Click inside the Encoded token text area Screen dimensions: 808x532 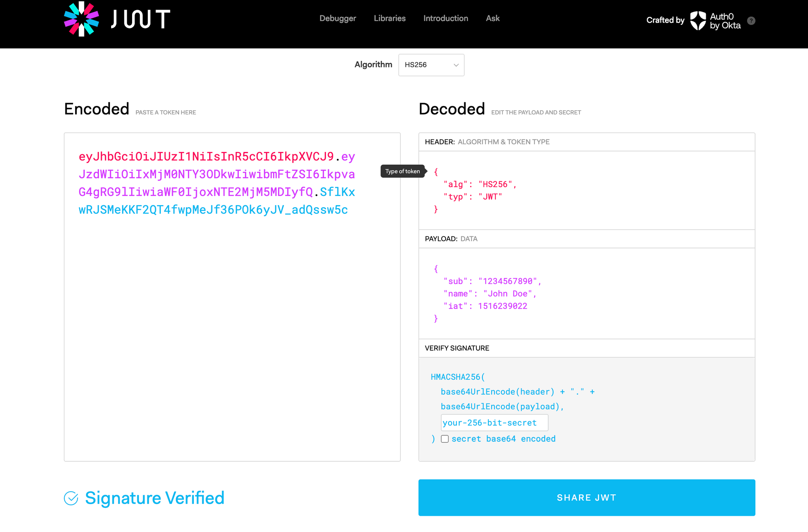[232, 297]
